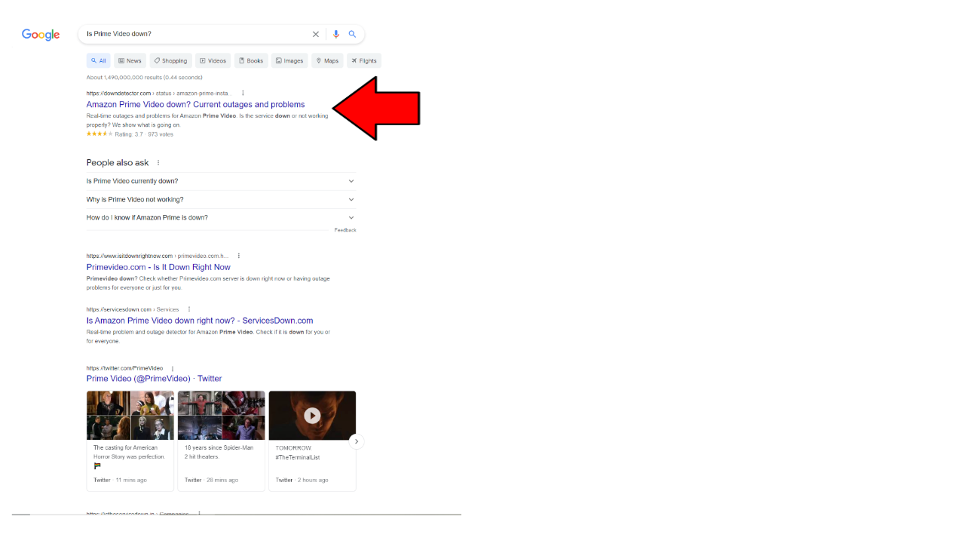The height and width of the screenshot is (550, 980).
Task: Click the "Twitter · 28 mins ago" timestamp
Action: click(211, 480)
